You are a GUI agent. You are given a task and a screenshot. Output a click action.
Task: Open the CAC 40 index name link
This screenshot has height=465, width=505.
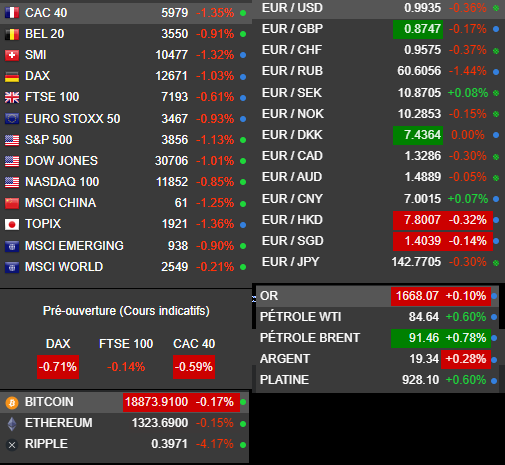pos(46,13)
